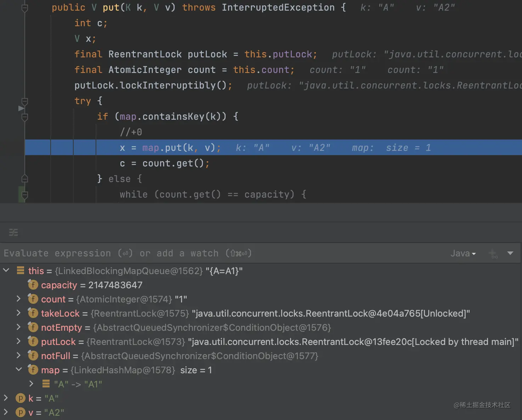The width and height of the screenshot is (522, 420).
Task: Expand the takeLock field node
Action: coord(18,313)
